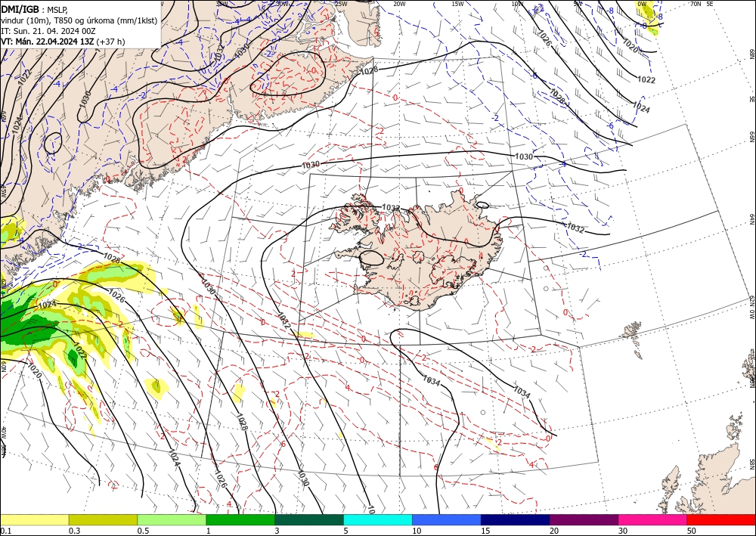The image size is (756, 536).
Task: Click the '1028' isobar label on Greenland's east coast
Action: (370, 70)
